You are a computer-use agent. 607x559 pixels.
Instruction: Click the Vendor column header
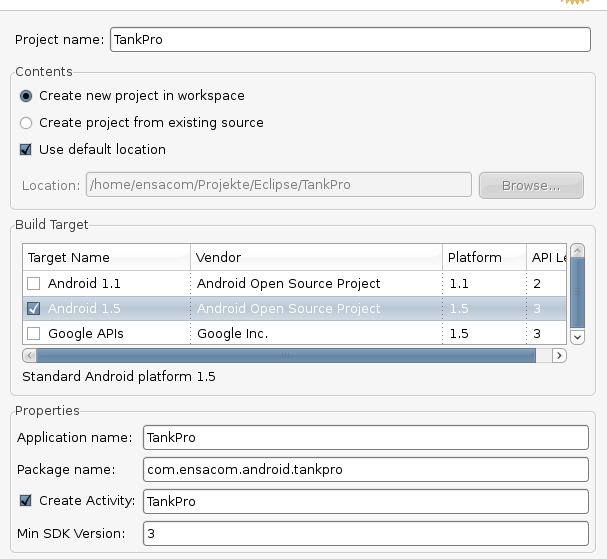[x=315, y=257]
